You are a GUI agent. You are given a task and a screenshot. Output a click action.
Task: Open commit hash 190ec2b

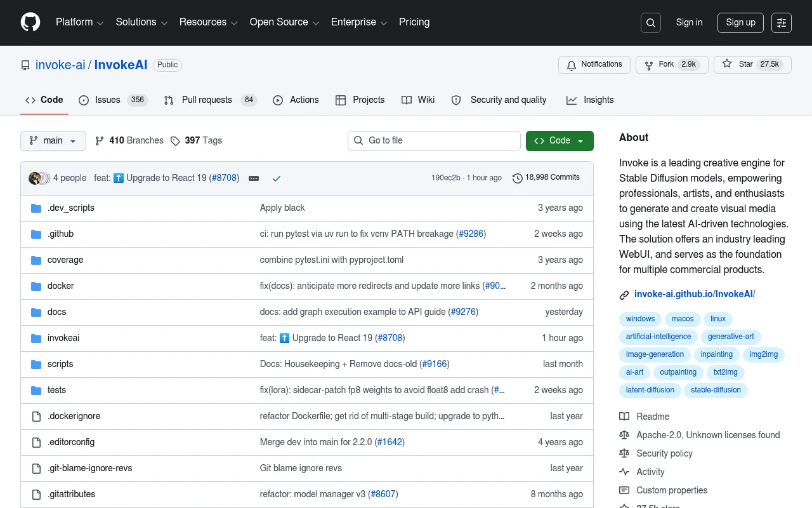pyautogui.click(x=446, y=178)
